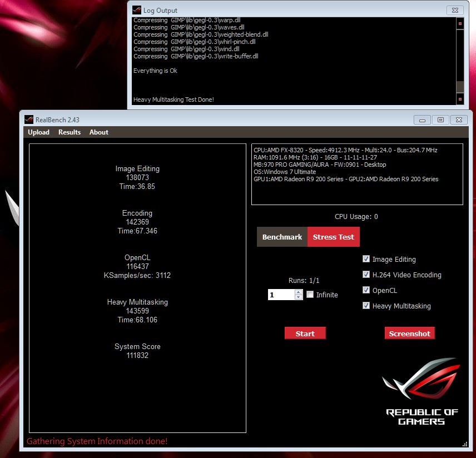476x458 pixels.
Task: Maximize the RealBench 2.43 window
Action: [440, 120]
